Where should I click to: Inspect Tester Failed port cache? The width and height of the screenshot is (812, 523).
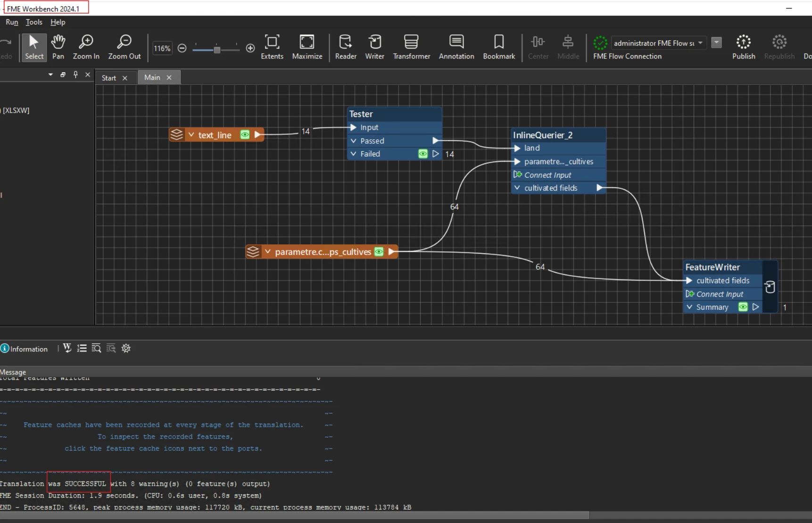[423, 154]
